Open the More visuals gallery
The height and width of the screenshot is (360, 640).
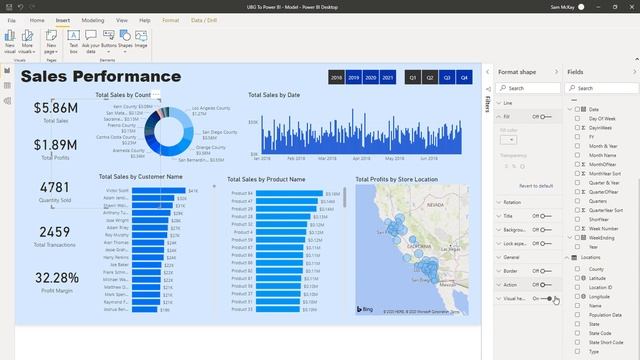pos(27,41)
